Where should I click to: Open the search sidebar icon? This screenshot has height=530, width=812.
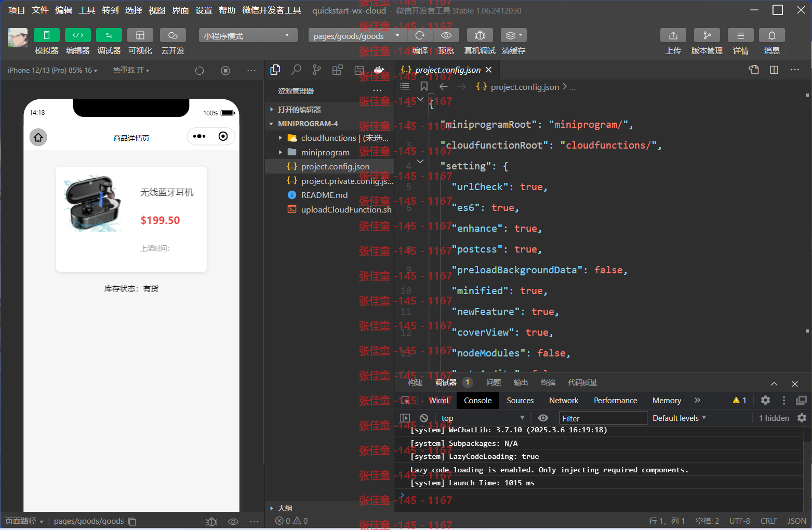click(296, 70)
